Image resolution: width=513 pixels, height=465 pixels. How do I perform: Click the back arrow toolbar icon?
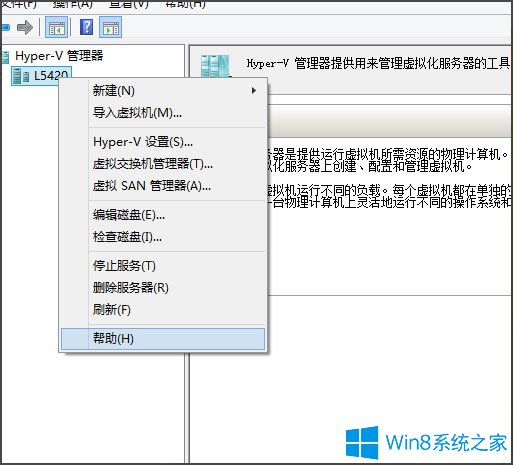coord(6,27)
